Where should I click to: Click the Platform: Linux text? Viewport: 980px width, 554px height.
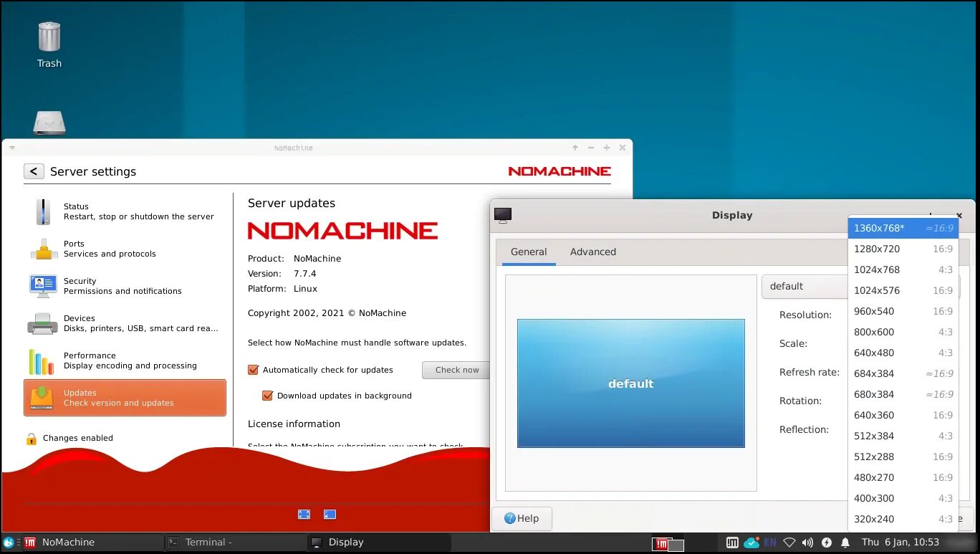click(x=282, y=289)
